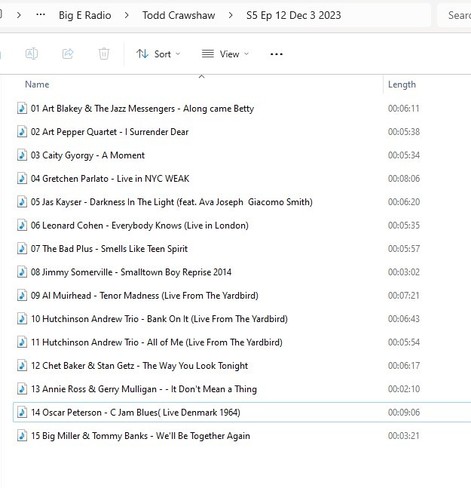Sort by the Length column header

[402, 84]
